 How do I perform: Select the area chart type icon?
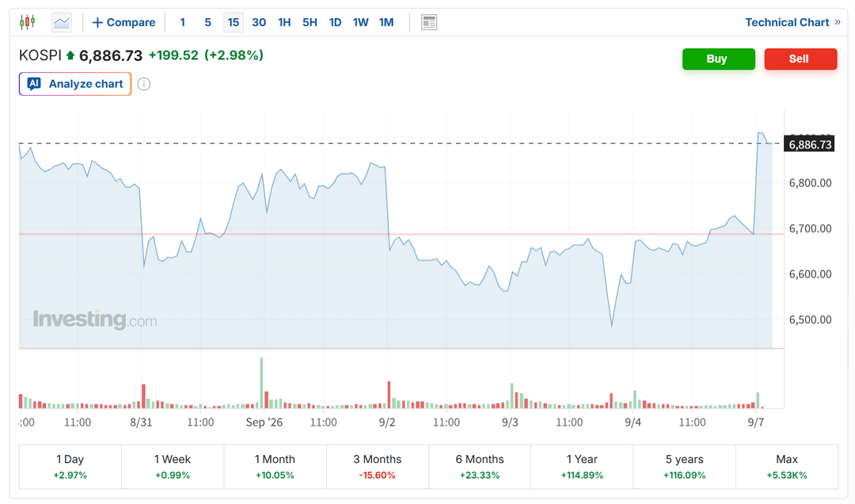click(x=62, y=22)
